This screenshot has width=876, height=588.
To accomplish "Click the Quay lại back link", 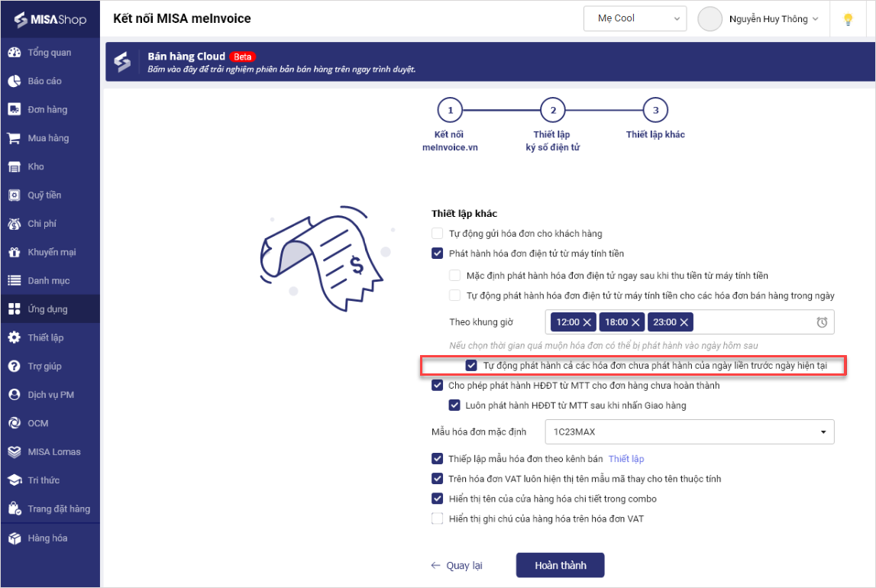I will [457, 566].
